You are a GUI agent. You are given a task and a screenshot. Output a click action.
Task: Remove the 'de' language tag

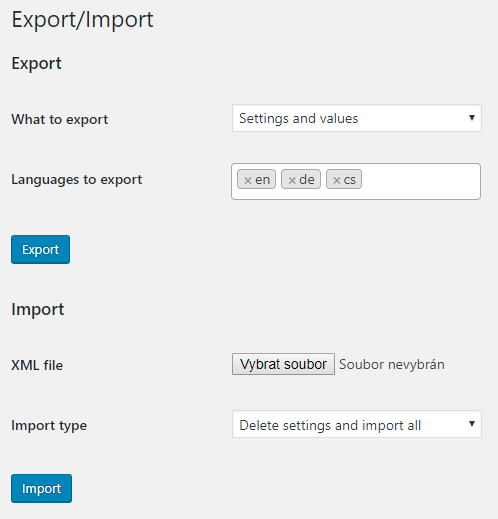click(x=292, y=180)
